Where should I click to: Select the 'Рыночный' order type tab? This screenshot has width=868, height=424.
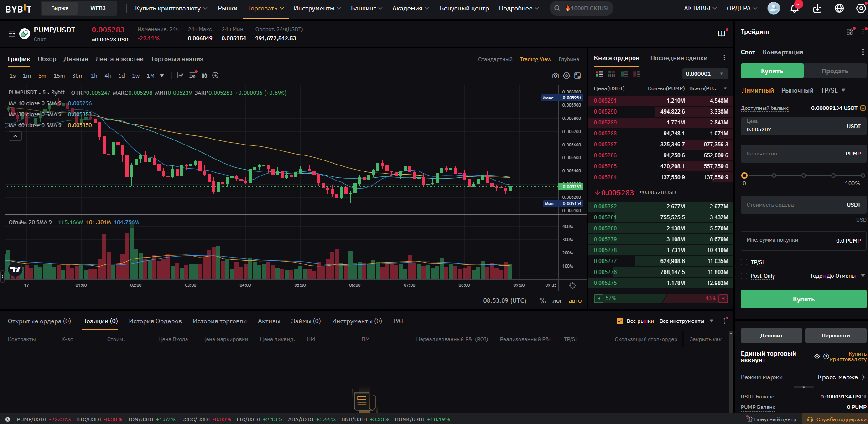pos(797,90)
